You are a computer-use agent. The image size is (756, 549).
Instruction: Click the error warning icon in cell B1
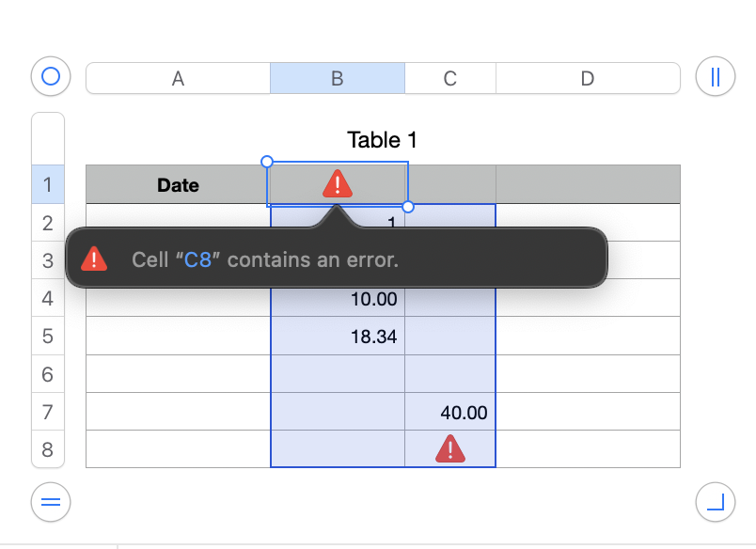[x=338, y=184]
